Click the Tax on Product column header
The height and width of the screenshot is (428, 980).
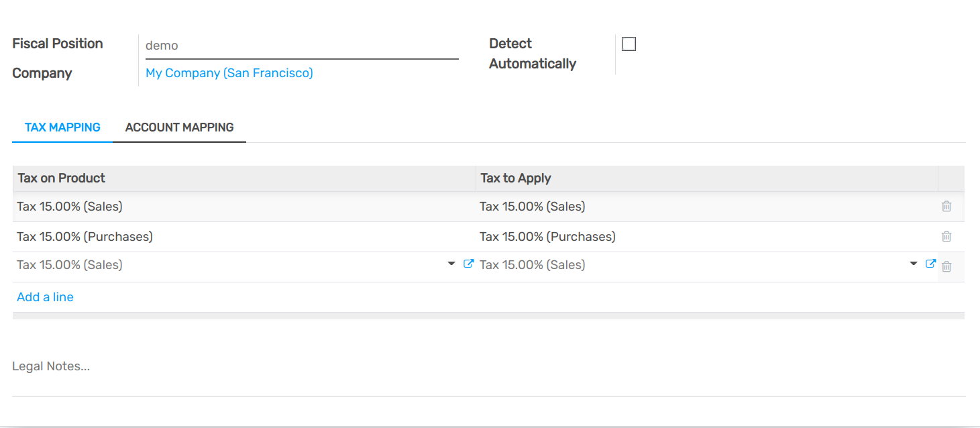(x=61, y=178)
